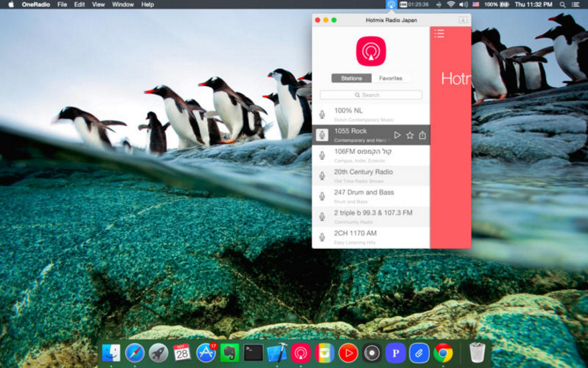Screen dimensions: 588x368
Task: Click the OneRadio logo in the window
Action: (x=371, y=51)
